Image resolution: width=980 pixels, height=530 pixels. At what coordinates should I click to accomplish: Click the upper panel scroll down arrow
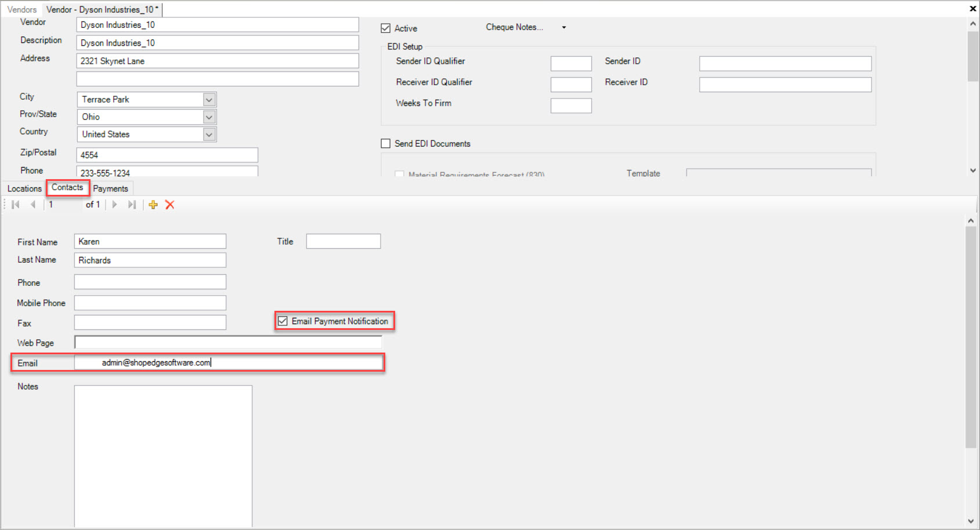click(x=973, y=170)
